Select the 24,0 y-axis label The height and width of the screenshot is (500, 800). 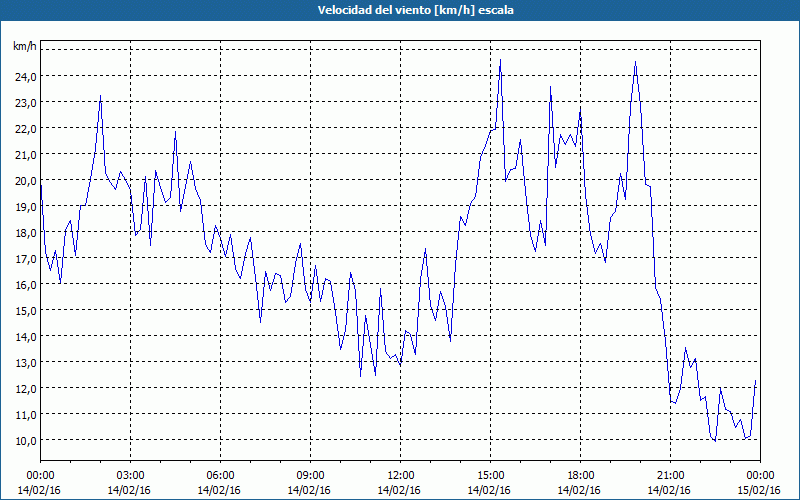pos(26,77)
